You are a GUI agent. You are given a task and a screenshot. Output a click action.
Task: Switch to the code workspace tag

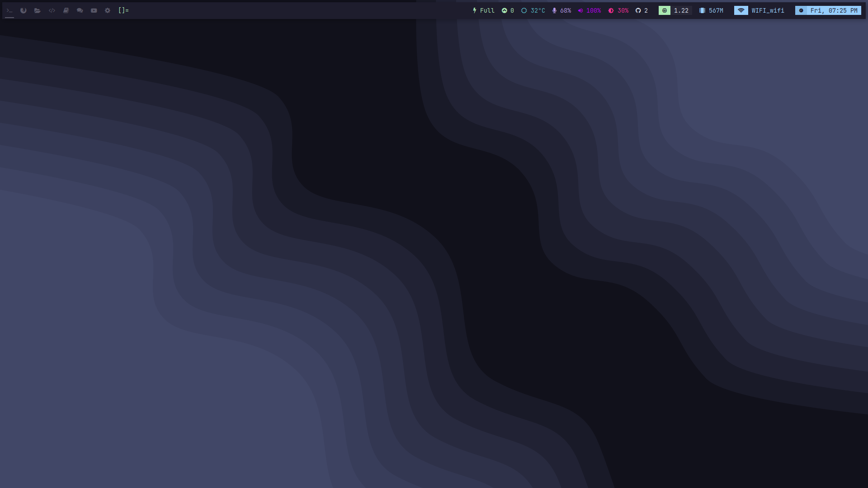(x=52, y=10)
